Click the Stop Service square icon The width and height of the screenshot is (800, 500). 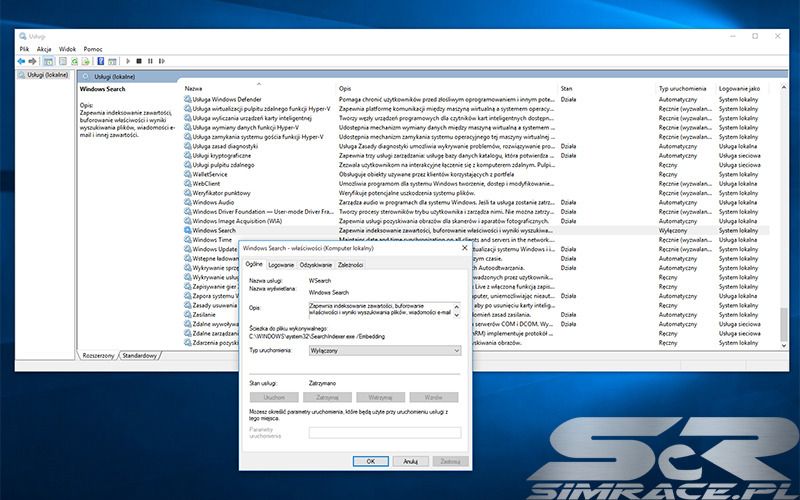[x=139, y=61]
